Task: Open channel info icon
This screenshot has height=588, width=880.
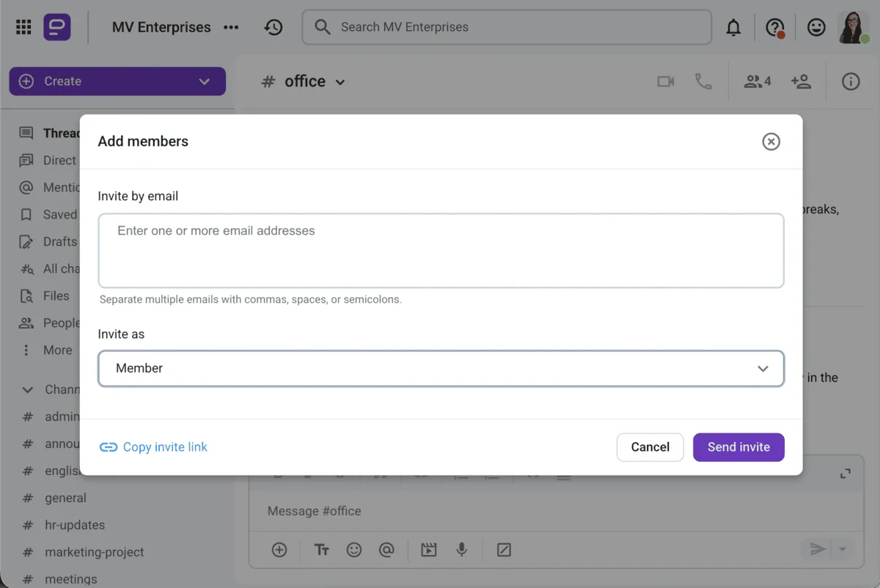Action: [x=851, y=81]
